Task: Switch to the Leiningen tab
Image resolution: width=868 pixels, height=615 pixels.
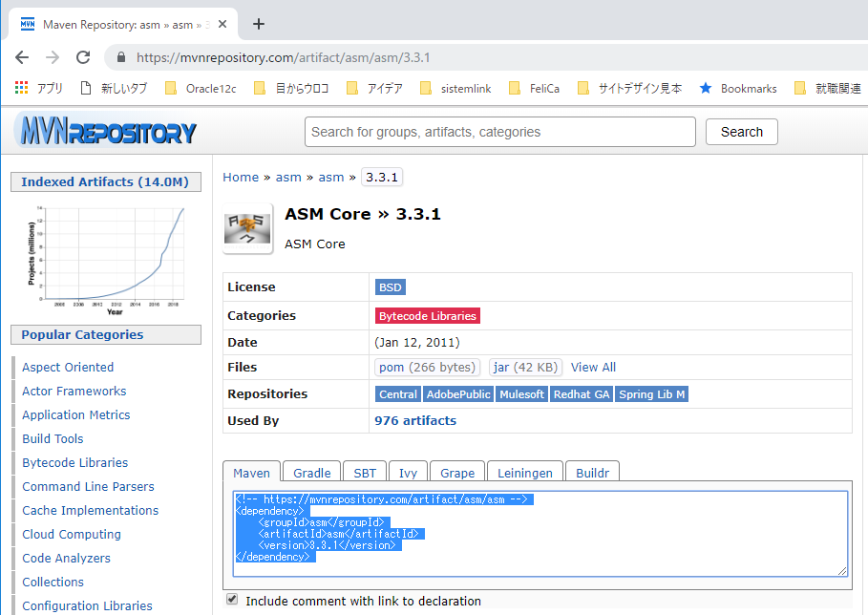Action: [525, 473]
